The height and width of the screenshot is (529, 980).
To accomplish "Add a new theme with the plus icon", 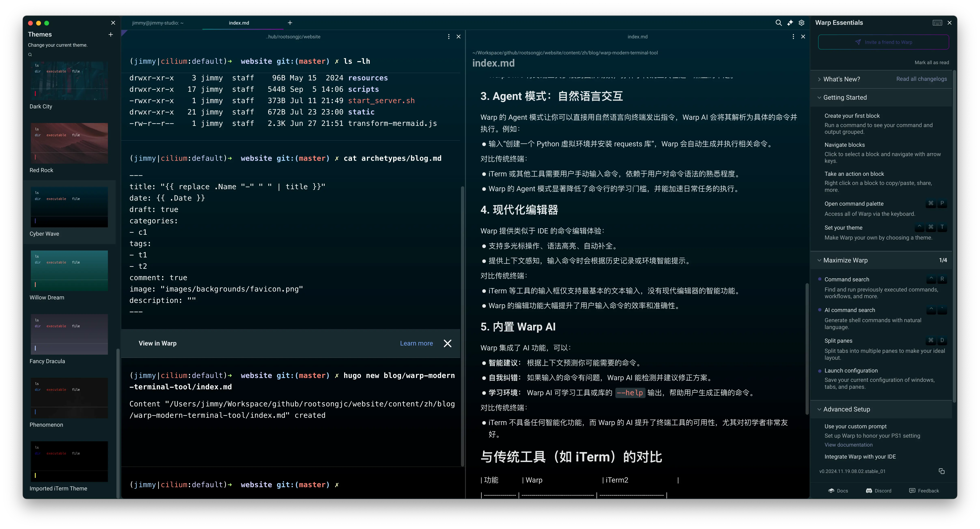I will pyautogui.click(x=111, y=34).
